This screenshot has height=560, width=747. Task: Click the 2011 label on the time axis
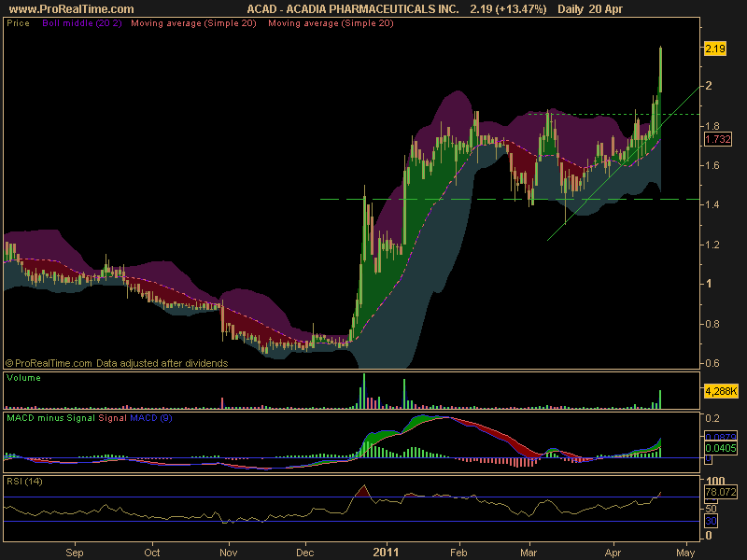(386, 553)
